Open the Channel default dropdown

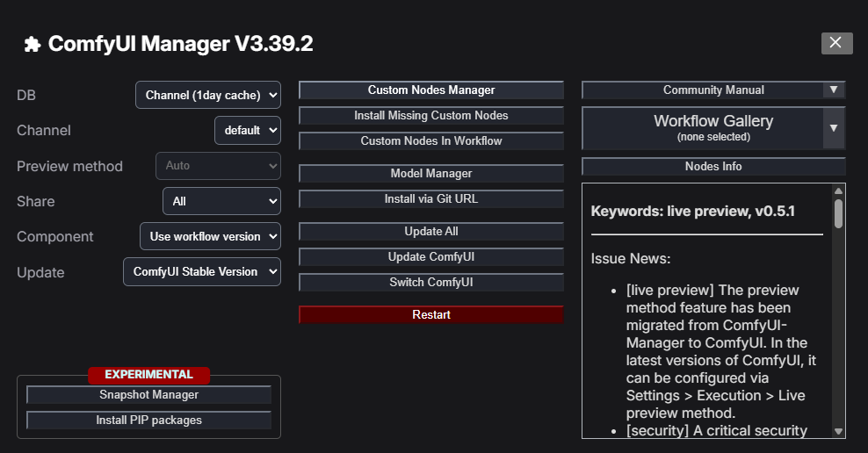pos(248,130)
